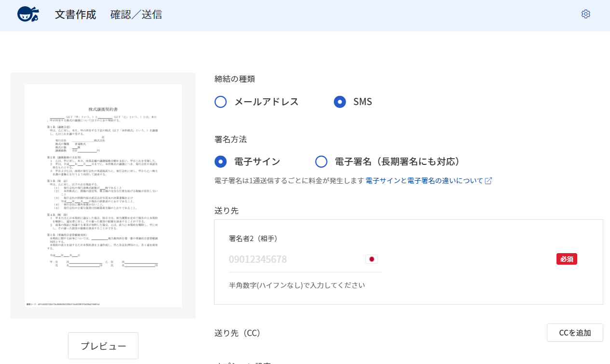Switch to the 確認／送信 tab
Screen dimensions: 610x364
pyautogui.click(x=136, y=15)
